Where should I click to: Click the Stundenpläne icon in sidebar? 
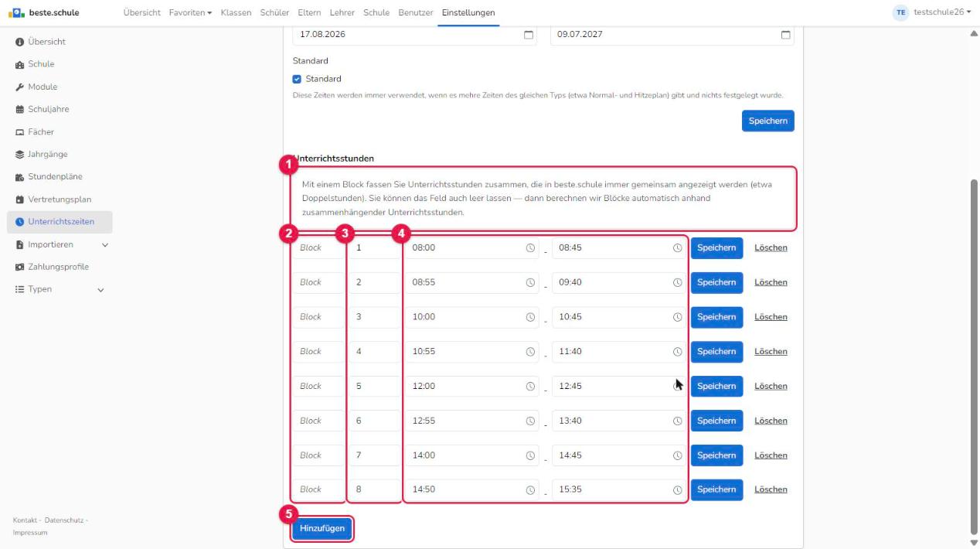[19, 177]
